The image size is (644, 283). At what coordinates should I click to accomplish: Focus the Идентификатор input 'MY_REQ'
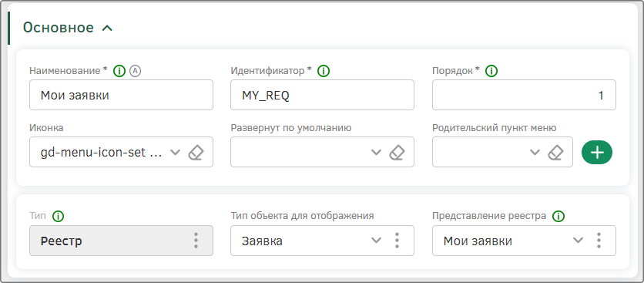pos(322,95)
